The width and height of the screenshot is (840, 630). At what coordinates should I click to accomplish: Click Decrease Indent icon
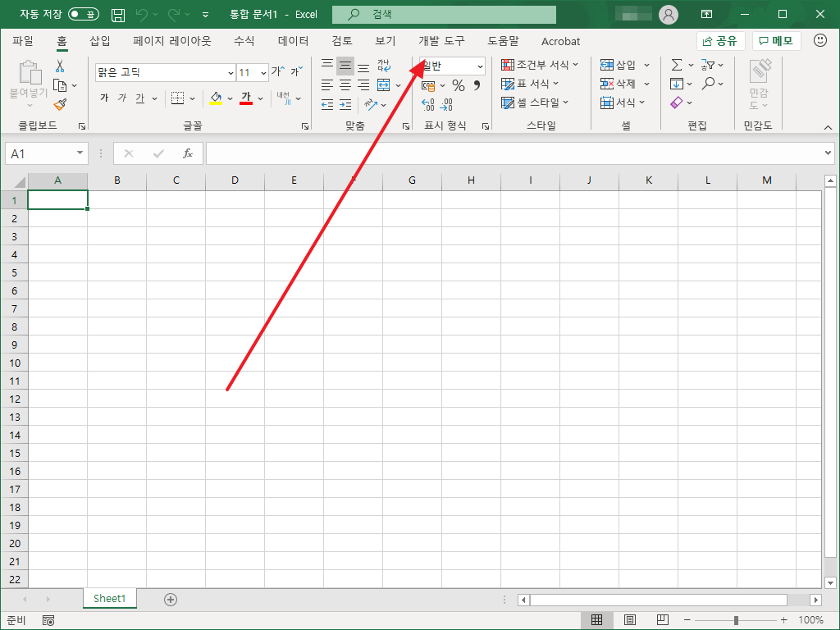[327, 104]
